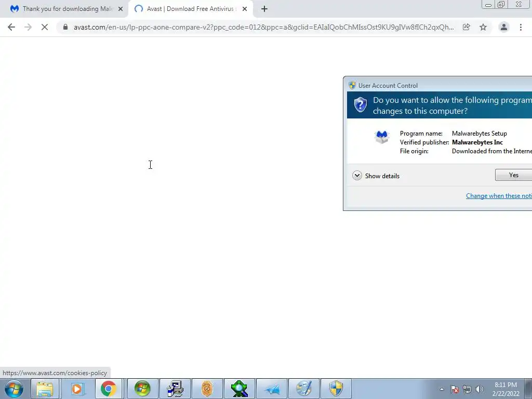Image resolution: width=532 pixels, height=399 pixels.
Task: Minimize the Chrome window
Action: [488, 4]
